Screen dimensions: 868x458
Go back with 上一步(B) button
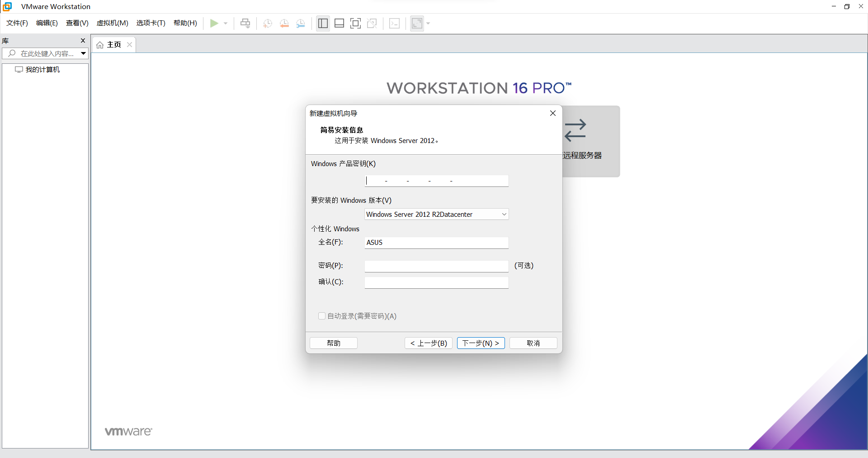429,343
